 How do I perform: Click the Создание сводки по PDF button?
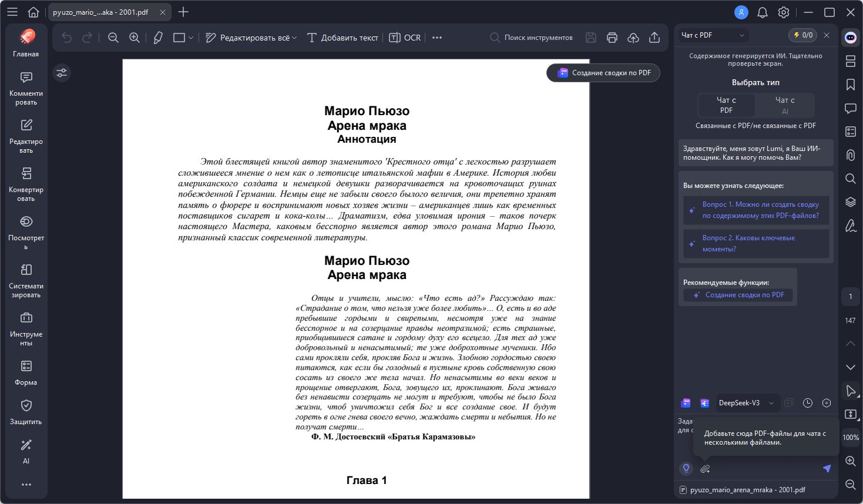point(603,73)
